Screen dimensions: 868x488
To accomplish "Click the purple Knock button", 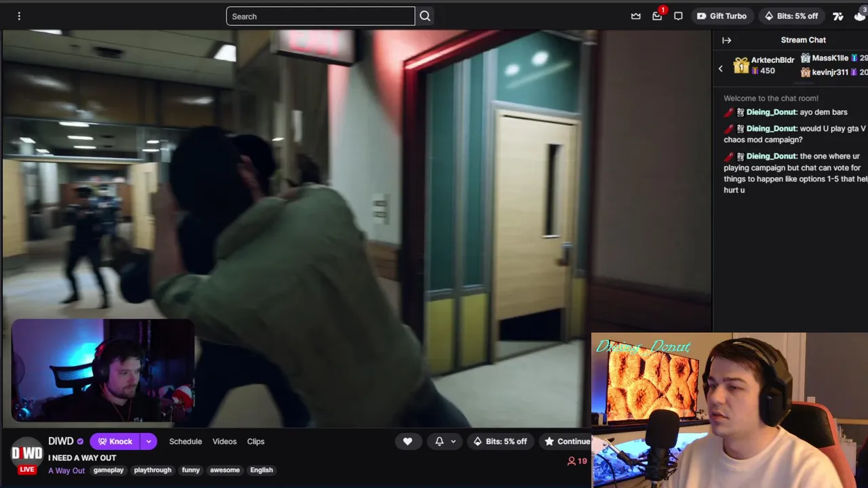I will tap(115, 441).
